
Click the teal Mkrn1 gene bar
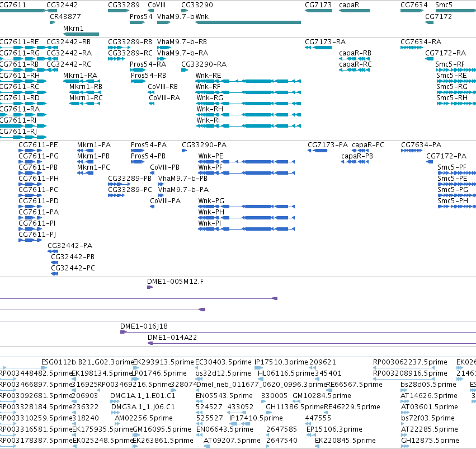[81, 34]
